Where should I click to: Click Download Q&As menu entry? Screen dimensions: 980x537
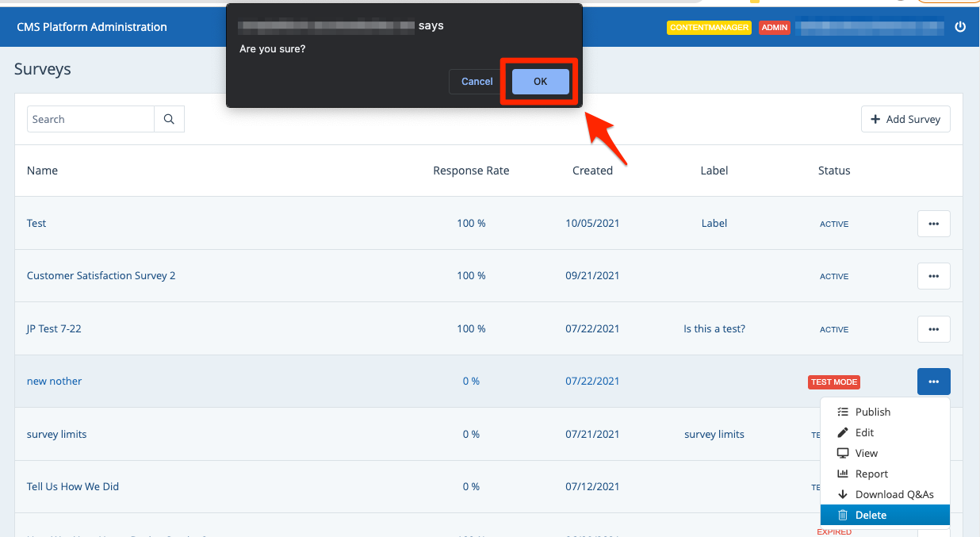pos(894,494)
